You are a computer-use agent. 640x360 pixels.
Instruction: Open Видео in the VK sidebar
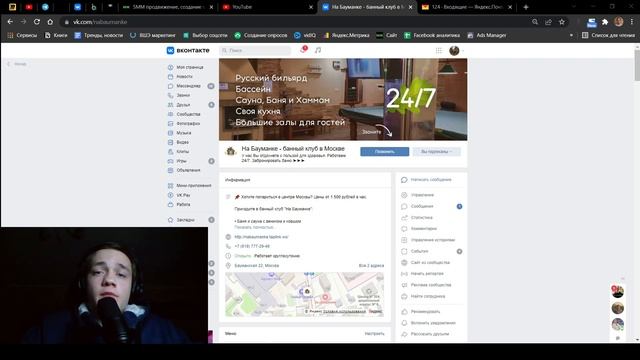click(178, 142)
